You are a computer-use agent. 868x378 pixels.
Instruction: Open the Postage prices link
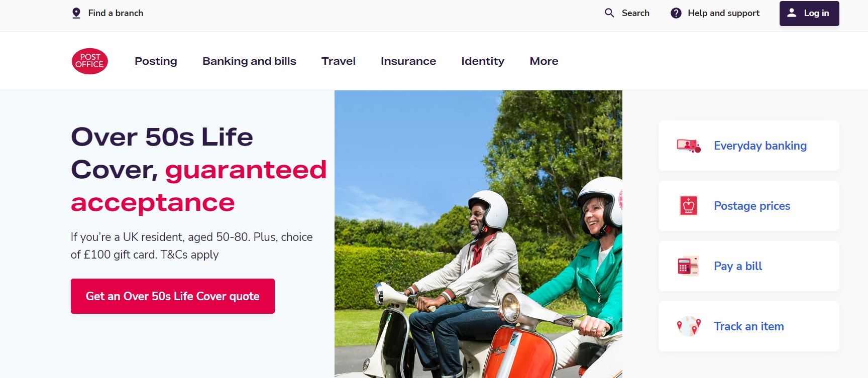(752, 206)
